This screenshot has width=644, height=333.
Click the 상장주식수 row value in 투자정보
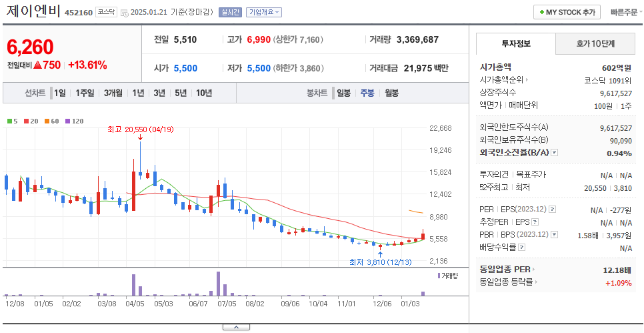[x=616, y=93]
